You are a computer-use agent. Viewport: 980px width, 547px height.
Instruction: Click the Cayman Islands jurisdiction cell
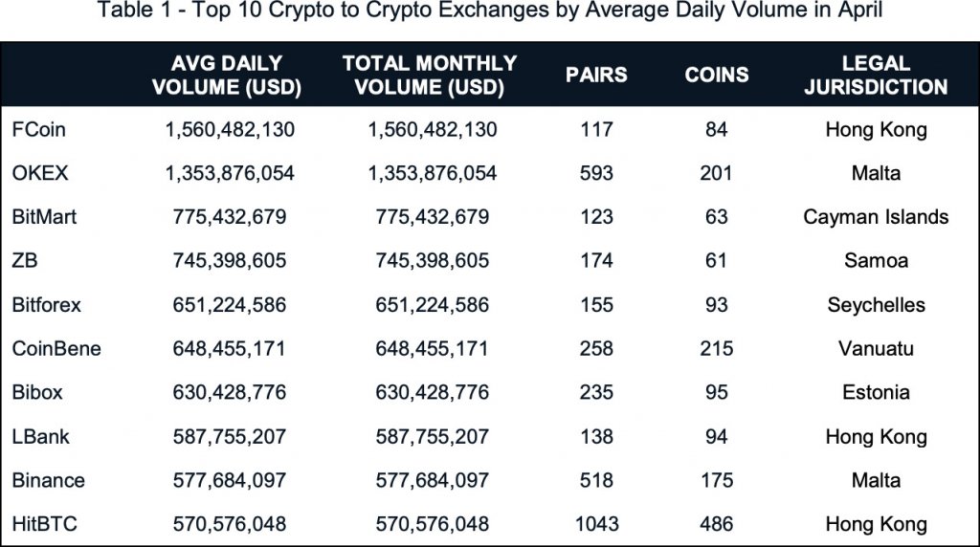click(x=876, y=217)
